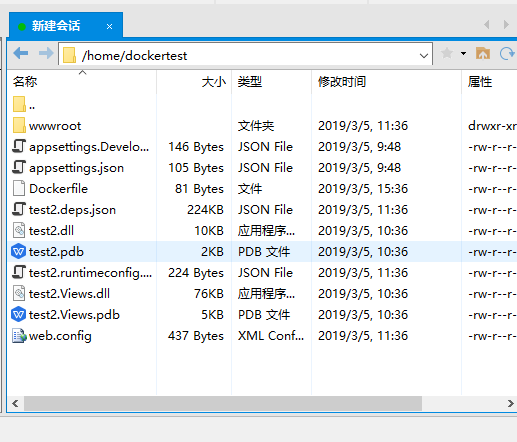Screen dimensions: 517x442
Task: Click drwxr-xr attribute of wwwroot
Action: tap(492, 126)
